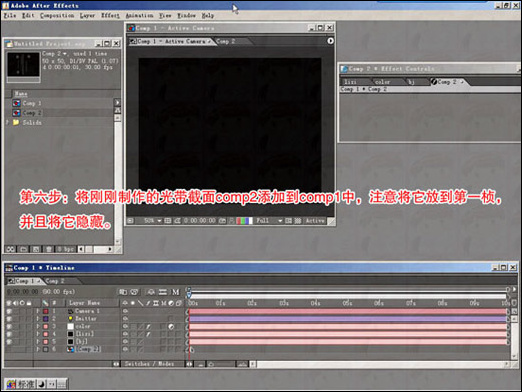Hide the Camera 1 layer video eye
522x392 pixels.
9,311
